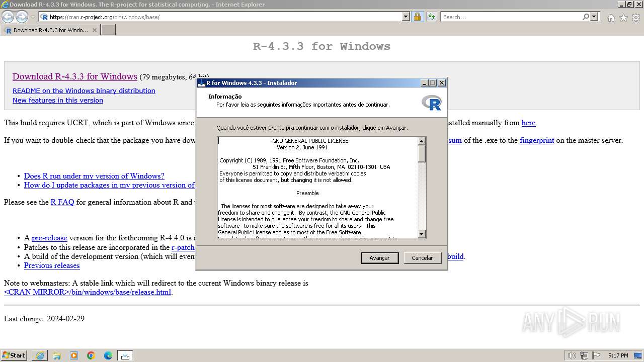Click the IE Back navigation arrow
The image size is (644, 362).
pos(8,17)
